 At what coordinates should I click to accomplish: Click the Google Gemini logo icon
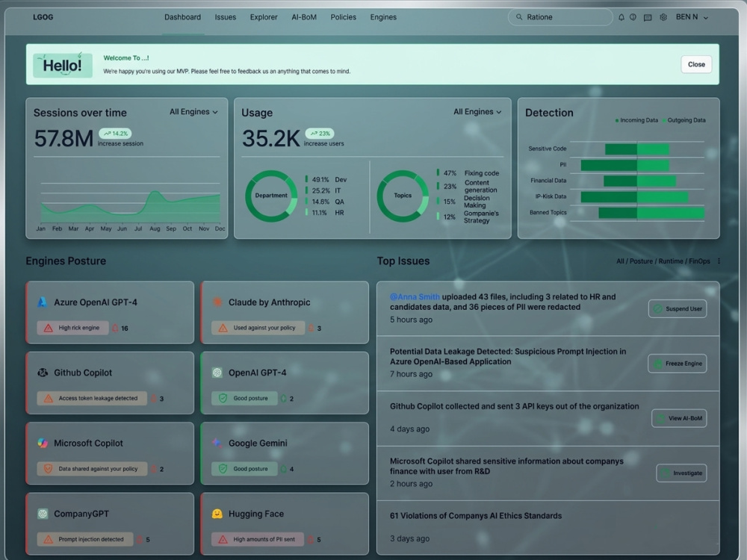click(x=217, y=443)
